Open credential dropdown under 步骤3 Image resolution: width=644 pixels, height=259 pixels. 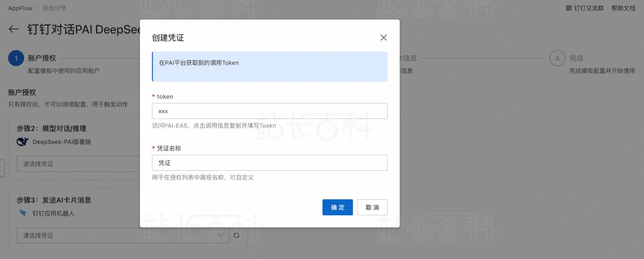(x=123, y=235)
